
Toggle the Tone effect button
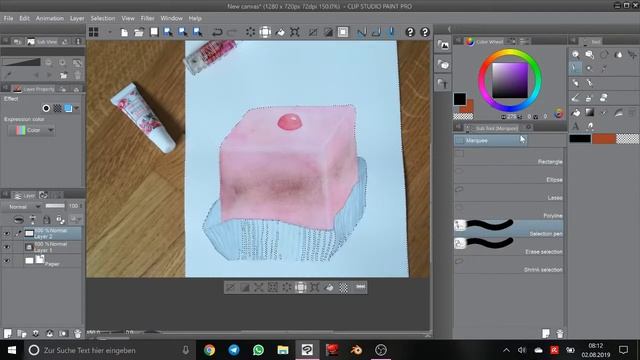(x=57, y=108)
